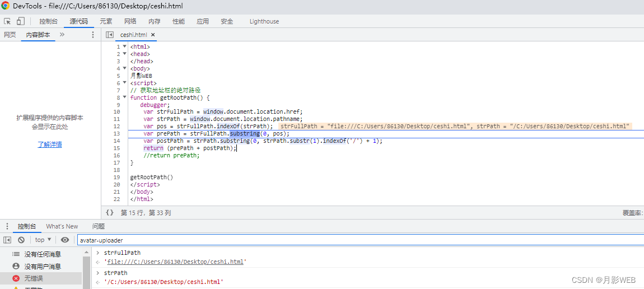Select the 没有用户消息 filter row
Image resolution: width=644 pixels, height=289 pixels.
pyautogui.click(x=41, y=267)
